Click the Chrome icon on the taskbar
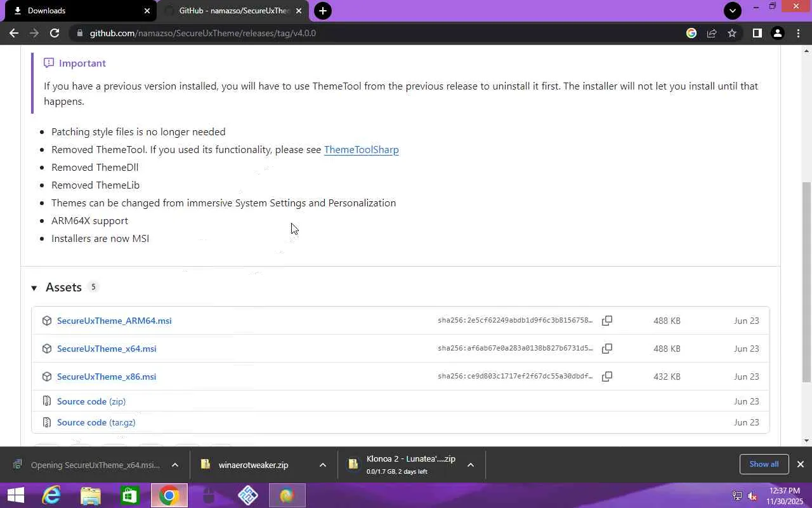 pos(169,495)
